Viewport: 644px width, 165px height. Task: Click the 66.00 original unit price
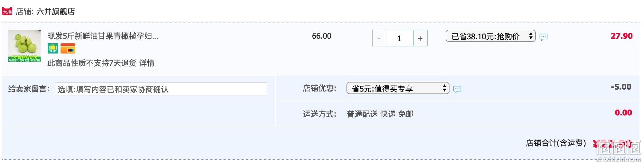pos(321,36)
